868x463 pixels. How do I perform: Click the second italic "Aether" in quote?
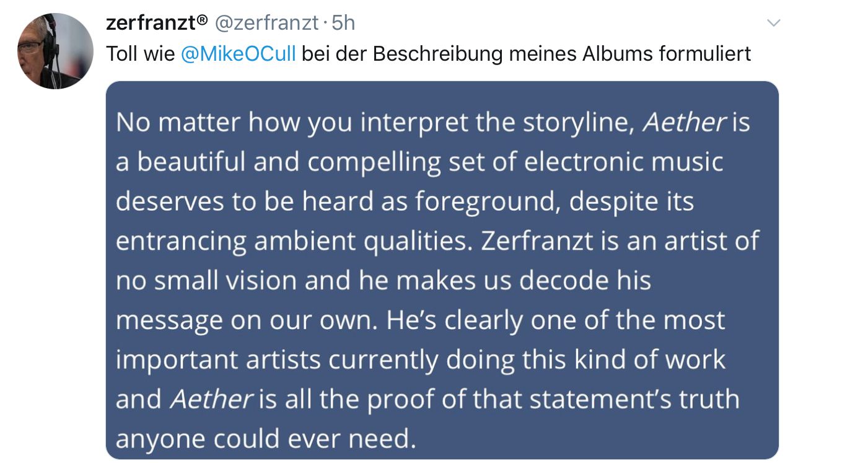click(x=211, y=399)
